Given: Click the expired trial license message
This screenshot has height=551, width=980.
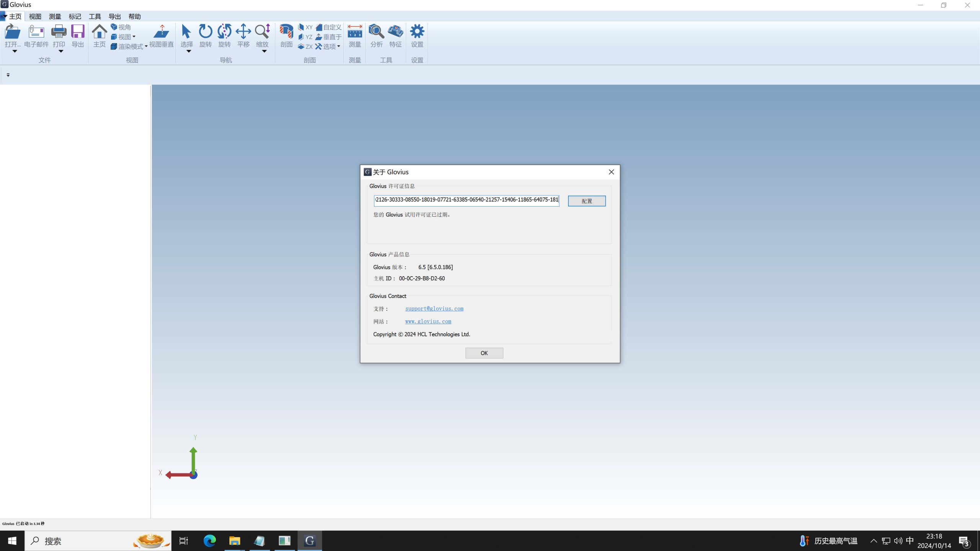Looking at the screenshot, I should [x=413, y=215].
